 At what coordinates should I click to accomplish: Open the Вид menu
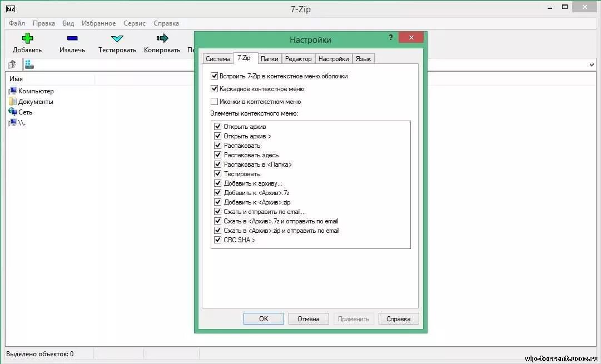(x=68, y=23)
